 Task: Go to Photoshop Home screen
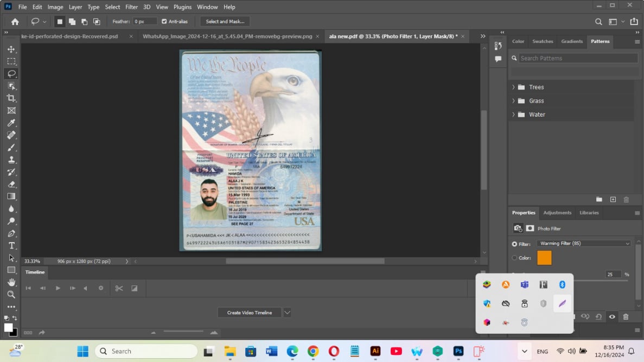(x=15, y=21)
